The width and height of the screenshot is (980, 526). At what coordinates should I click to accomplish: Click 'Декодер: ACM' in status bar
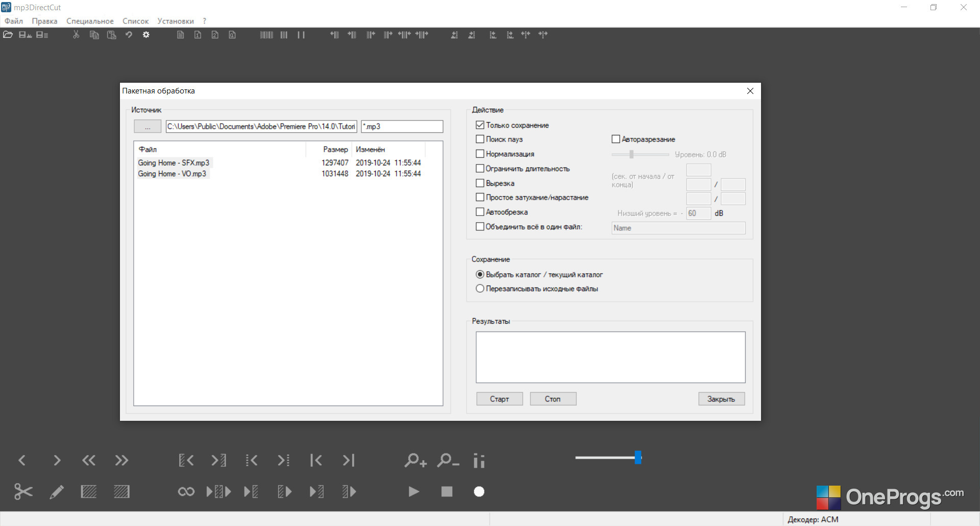pyautogui.click(x=813, y=519)
